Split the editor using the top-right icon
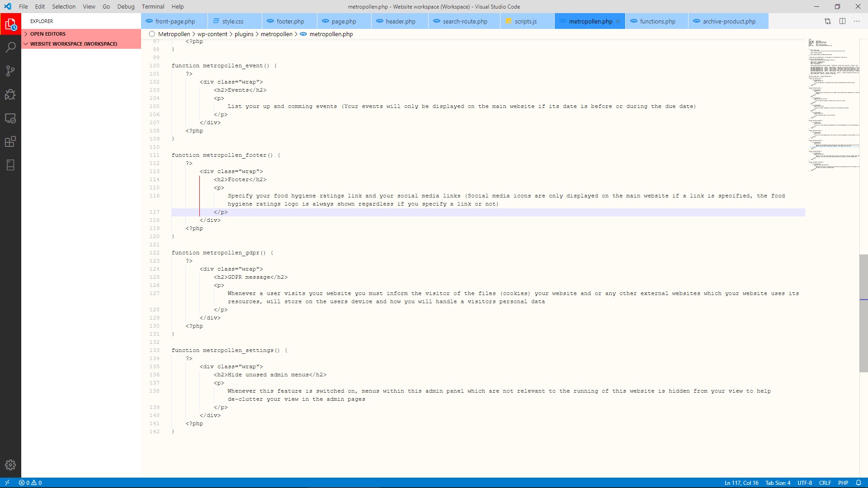The width and height of the screenshot is (868, 488). (x=843, y=21)
